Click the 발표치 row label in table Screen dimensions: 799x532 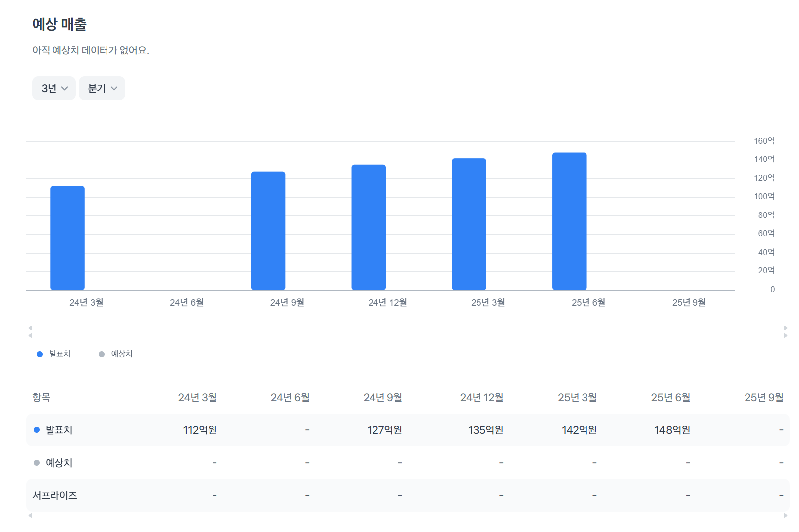tap(59, 430)
